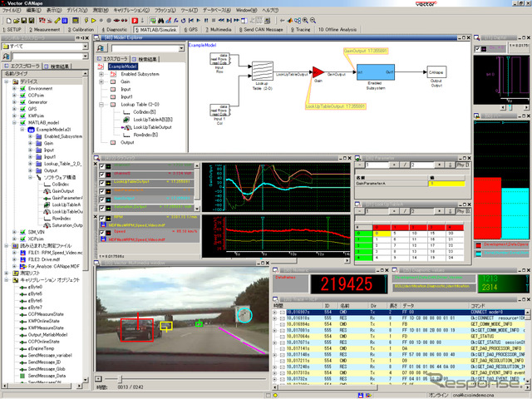Click the zoom in magnifier toolbar icon
Viewport: 532px width, 399px height.
(x=305, y=21)
